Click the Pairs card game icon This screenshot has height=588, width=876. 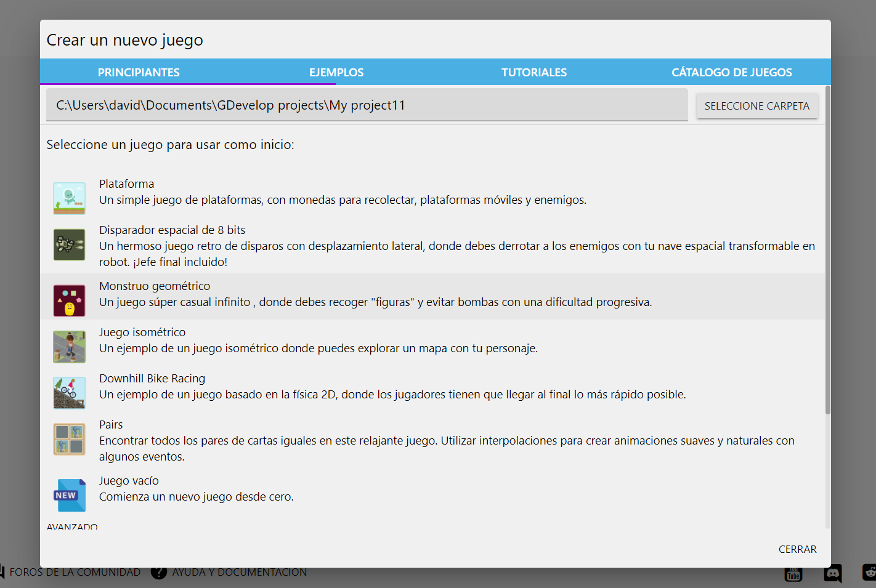(x=69, y=439)
